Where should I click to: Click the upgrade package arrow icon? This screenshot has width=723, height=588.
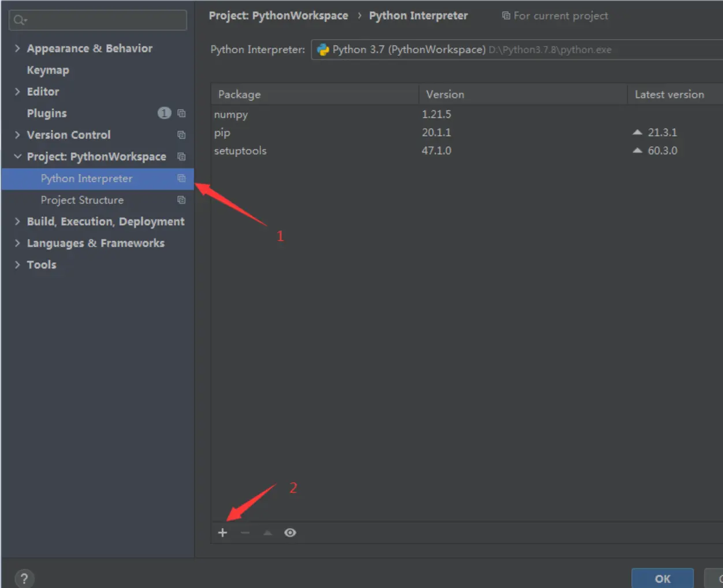[267, 533]
